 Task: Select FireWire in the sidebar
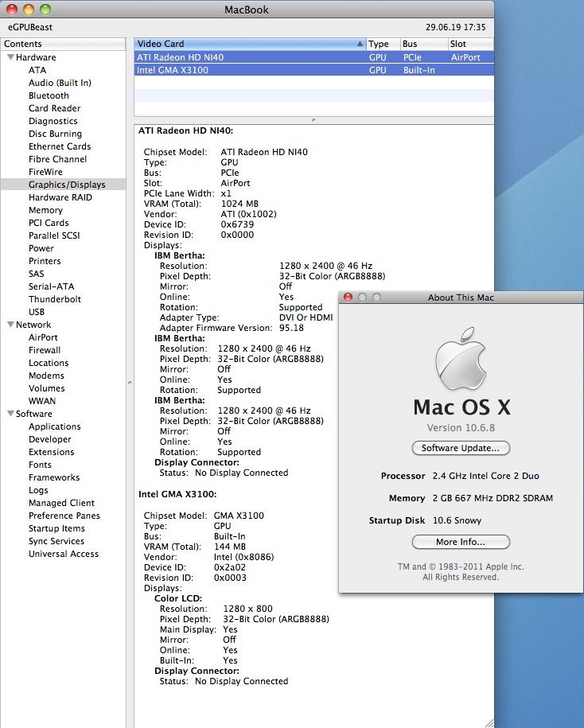[45, 172]
